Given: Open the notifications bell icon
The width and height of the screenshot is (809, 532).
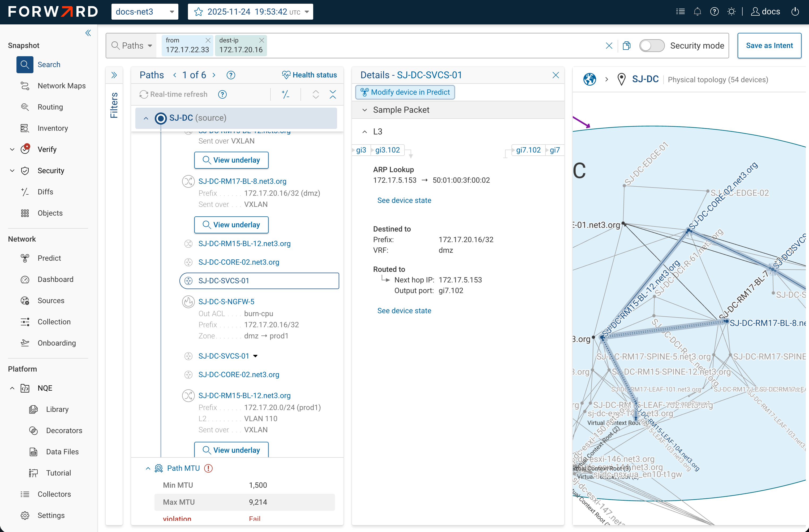Looking at the screenshot, I should (x=698, y=12).
